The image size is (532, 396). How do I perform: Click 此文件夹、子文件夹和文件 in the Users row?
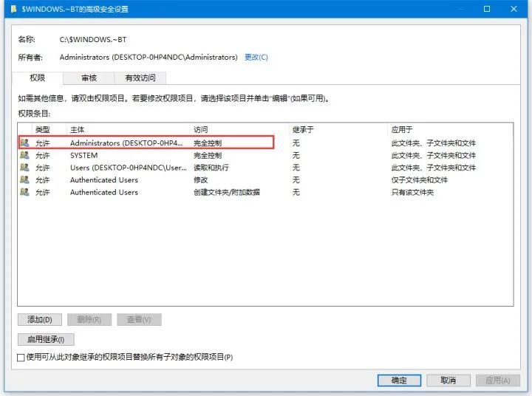pos(434,168)
